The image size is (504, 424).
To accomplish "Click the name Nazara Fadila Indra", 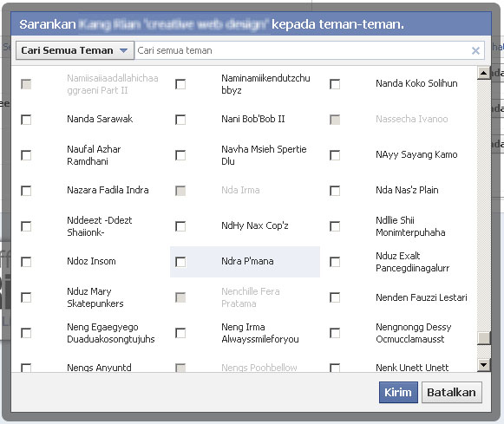I will [108, 190].
